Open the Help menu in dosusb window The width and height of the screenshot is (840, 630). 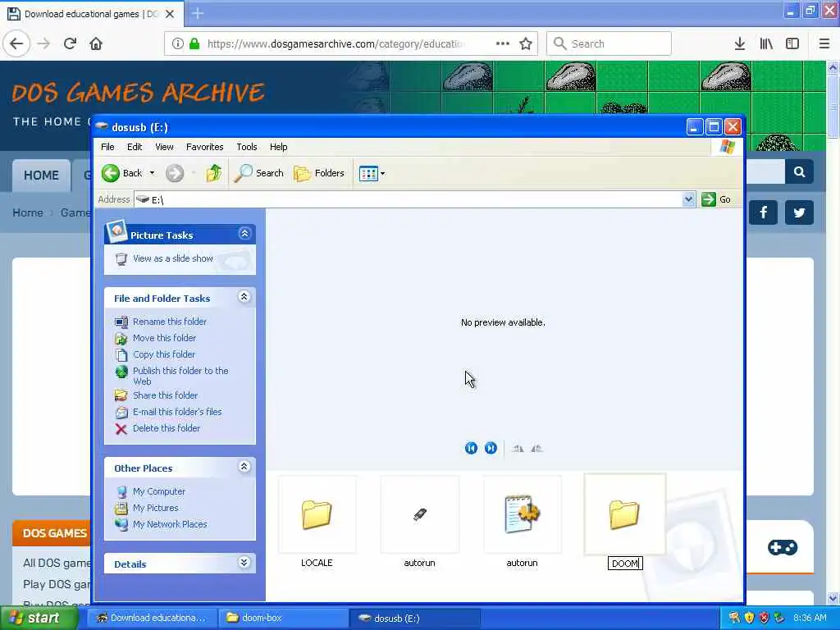pos(278,147)
